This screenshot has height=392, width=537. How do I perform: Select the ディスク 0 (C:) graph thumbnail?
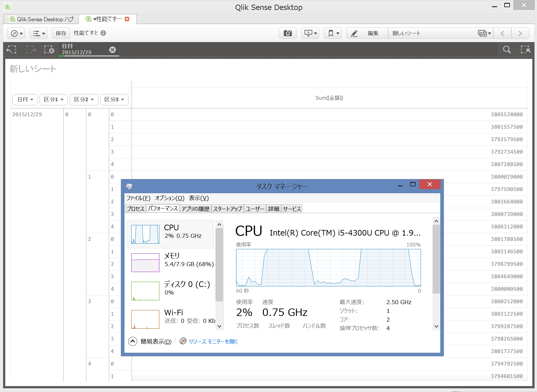click(145, 291)
